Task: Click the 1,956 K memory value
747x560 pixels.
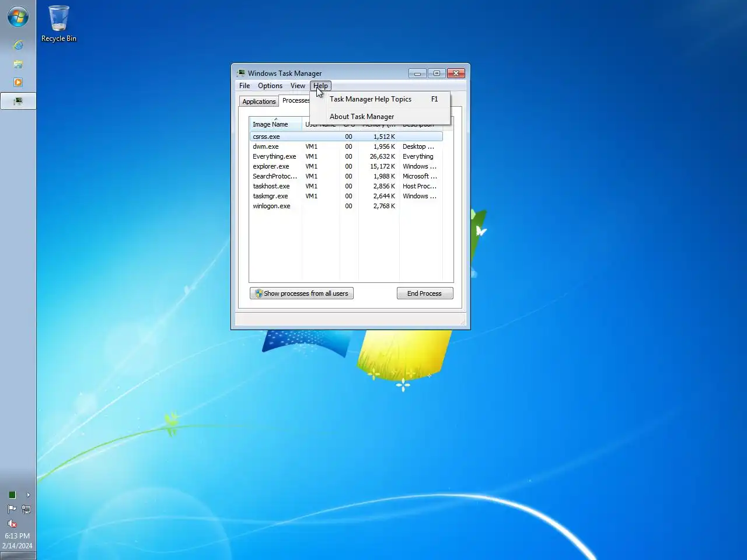Action: (384, 146)
